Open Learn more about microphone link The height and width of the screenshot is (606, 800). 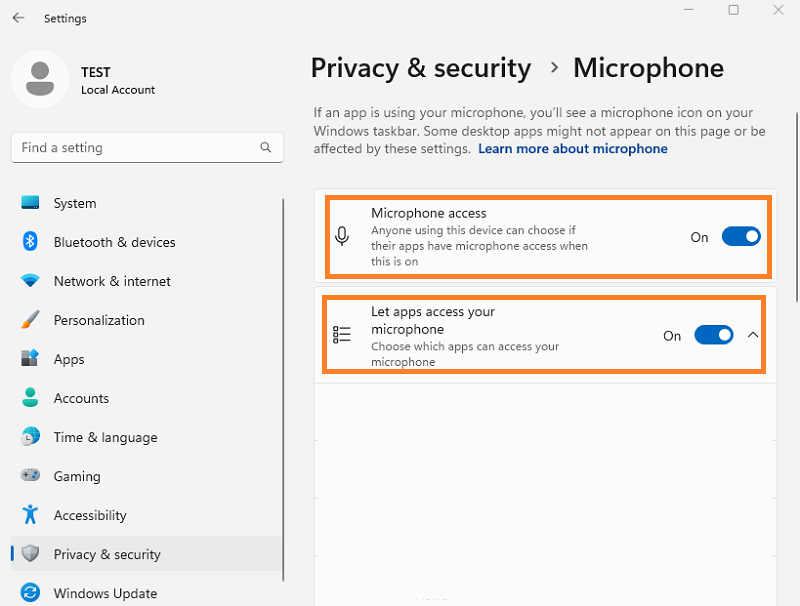572,149
